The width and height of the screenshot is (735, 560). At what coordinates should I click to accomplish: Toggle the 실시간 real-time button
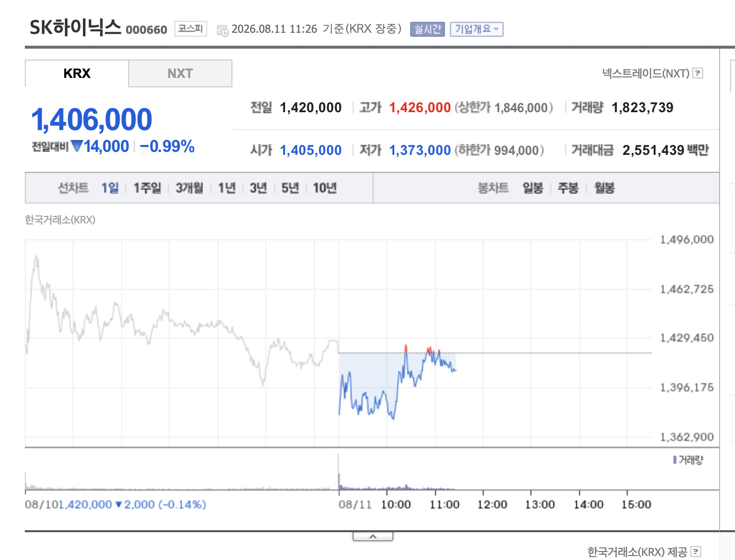pos(428,29)
